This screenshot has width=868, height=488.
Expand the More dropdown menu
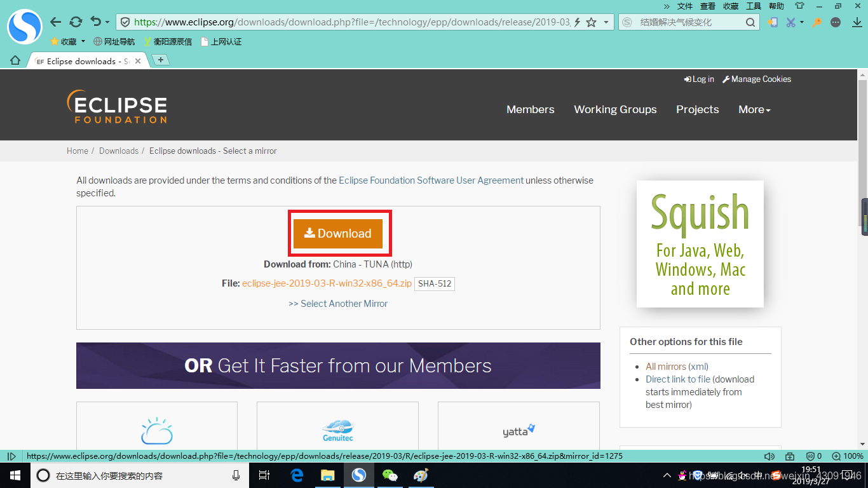(754, 109)
